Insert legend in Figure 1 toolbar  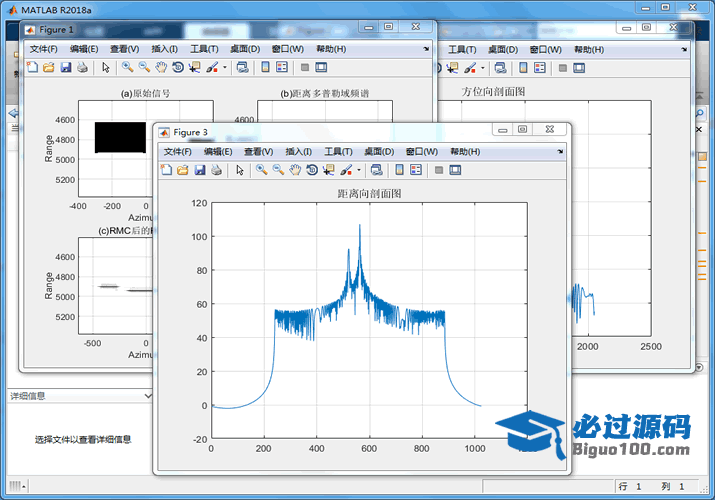click(x=282, y=67)
